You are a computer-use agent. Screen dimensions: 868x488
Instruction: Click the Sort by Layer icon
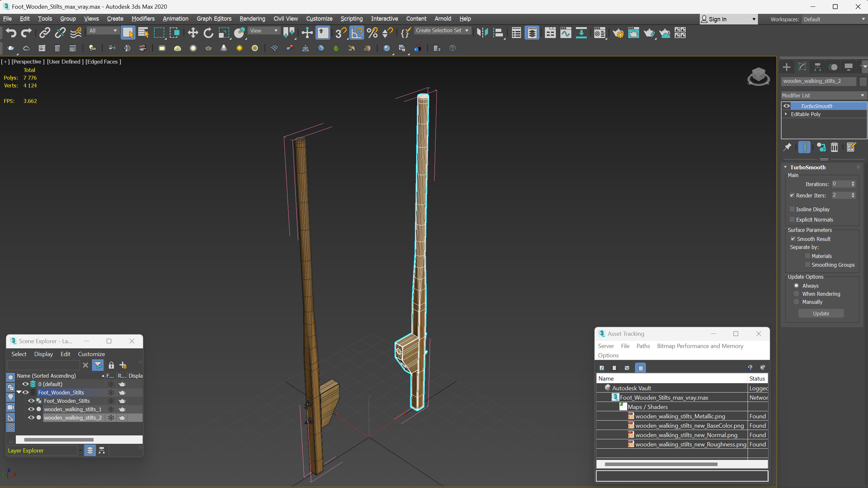(x=90, y=450)
